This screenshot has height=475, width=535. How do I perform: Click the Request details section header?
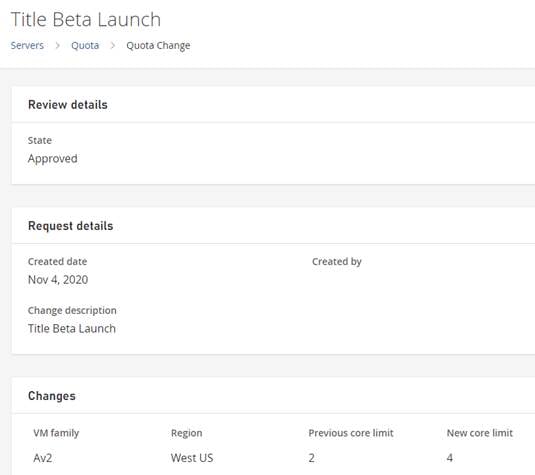pos(71,226)
